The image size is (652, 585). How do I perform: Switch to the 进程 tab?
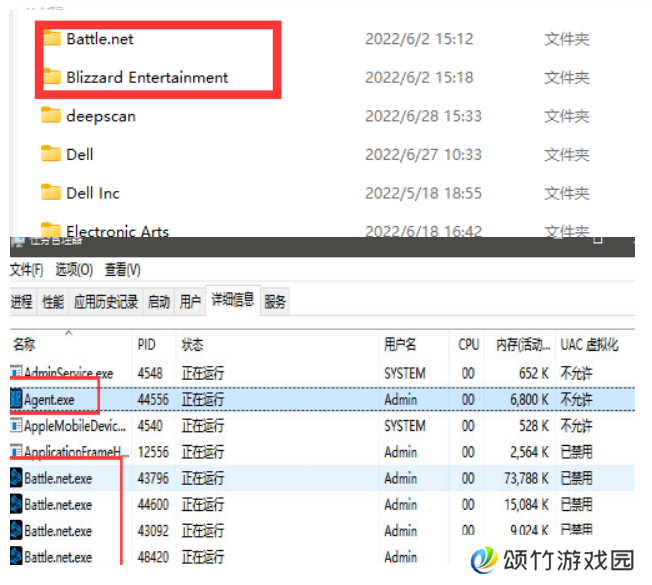(x=22, y=301)
